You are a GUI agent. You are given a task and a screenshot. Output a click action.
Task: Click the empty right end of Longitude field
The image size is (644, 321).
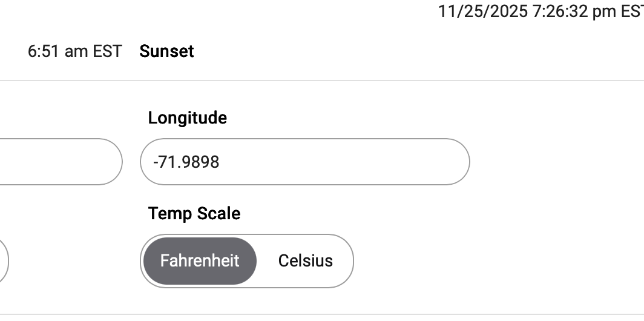coord(436,162)
